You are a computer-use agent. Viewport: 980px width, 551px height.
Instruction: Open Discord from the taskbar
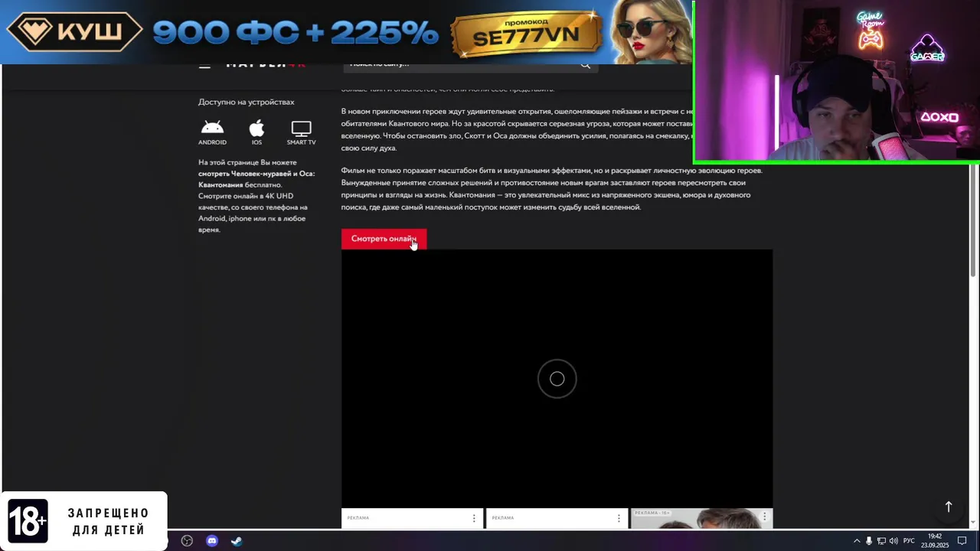pyautogui.click(x=212, y=541)
